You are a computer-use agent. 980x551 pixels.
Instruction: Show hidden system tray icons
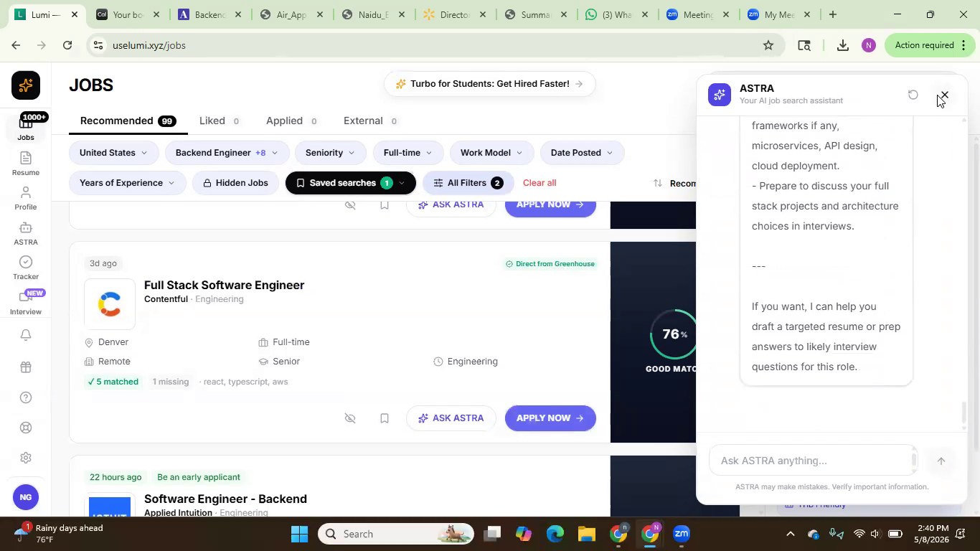click(790, 534)
